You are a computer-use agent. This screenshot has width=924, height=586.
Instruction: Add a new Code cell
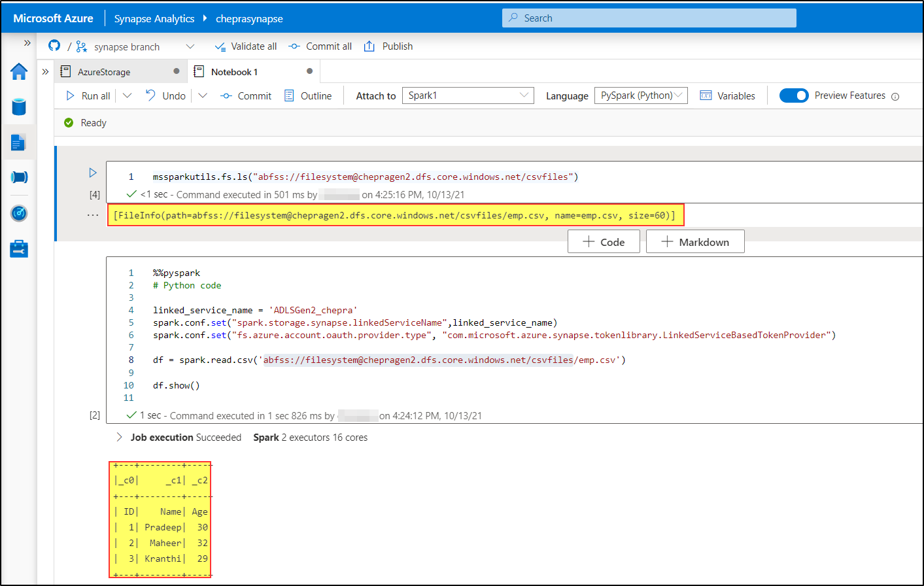pyautogui.click(x=604, y=241)
